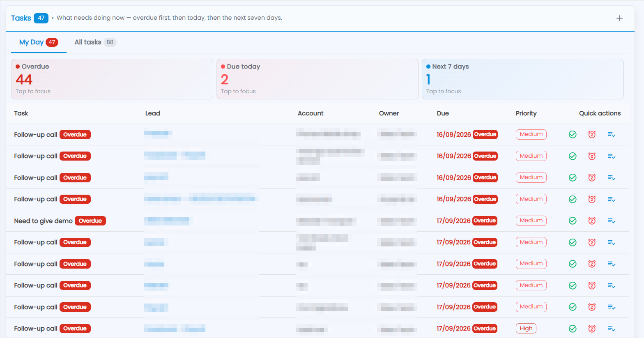The width and height of the screenshot is (644, 338).
Task: Click the Priority column header
Action: (526, 113)
